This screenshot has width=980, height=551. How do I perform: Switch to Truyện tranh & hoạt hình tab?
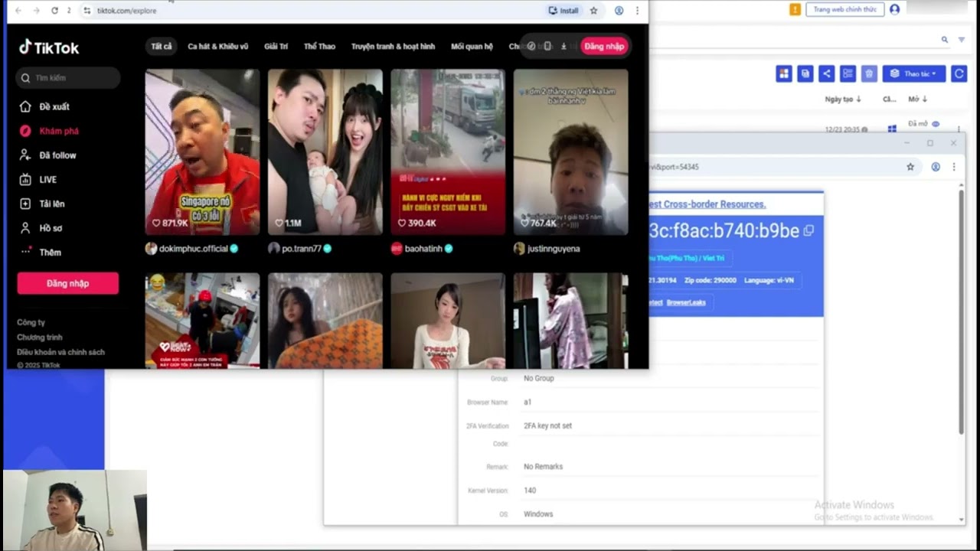tap(393, 47)
